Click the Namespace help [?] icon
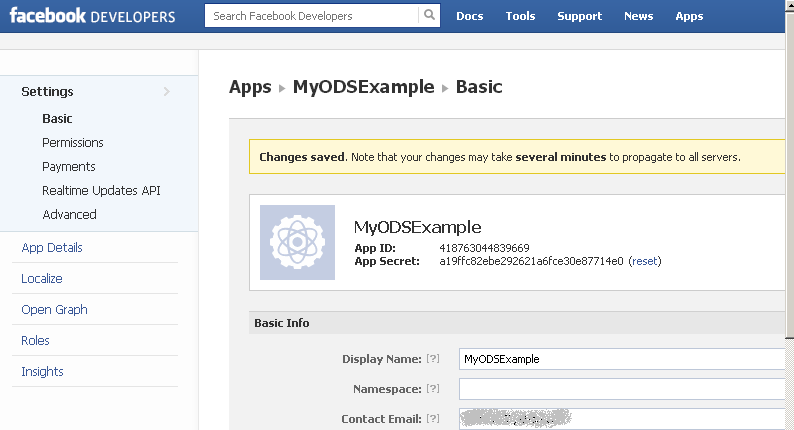Image resolution: width=794 pixels, height=430 pixels. [433, 389]
